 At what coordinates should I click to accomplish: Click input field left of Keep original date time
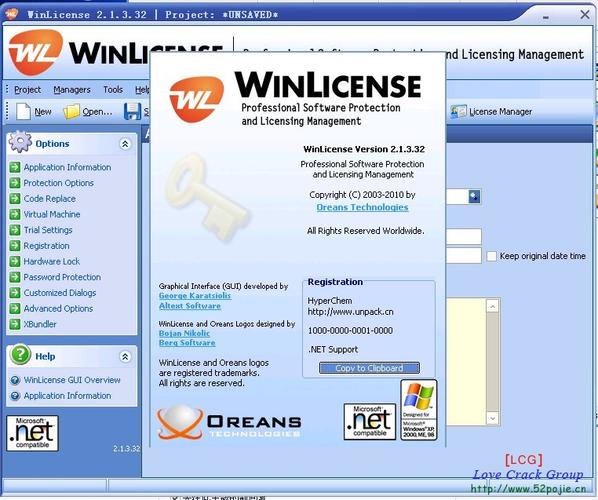click(463, 256)
